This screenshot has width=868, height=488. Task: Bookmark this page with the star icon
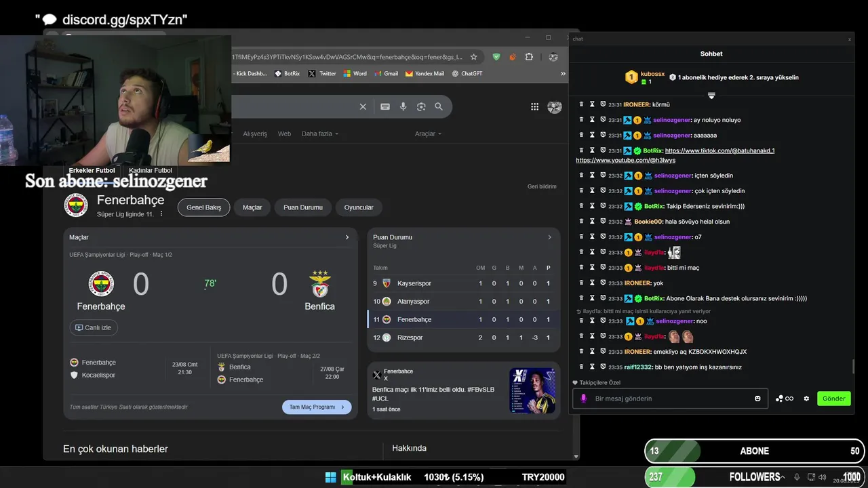[474, 57]
